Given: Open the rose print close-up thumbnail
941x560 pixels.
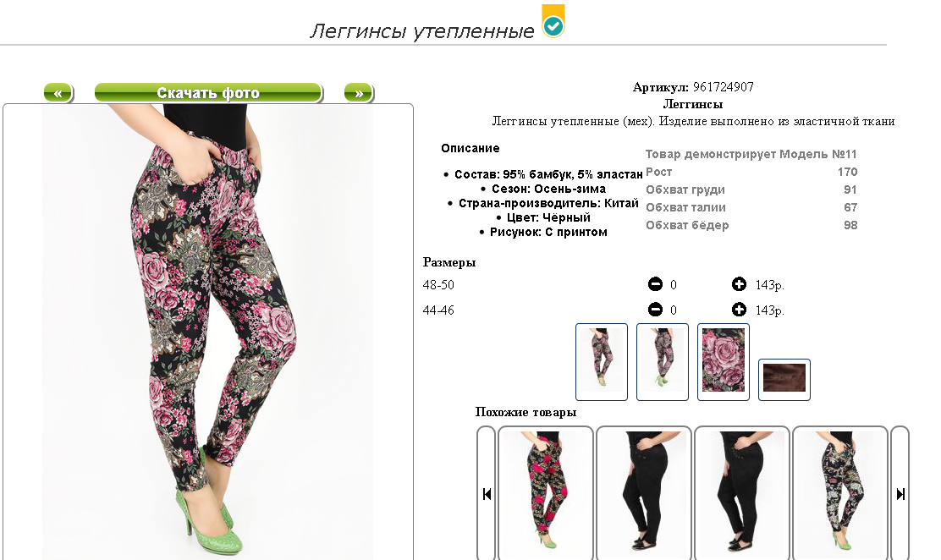Looking at the screenshot, I should point(724,362).
